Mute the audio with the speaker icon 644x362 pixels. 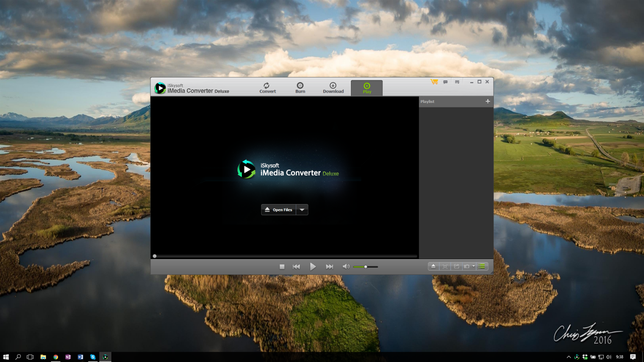346,267
